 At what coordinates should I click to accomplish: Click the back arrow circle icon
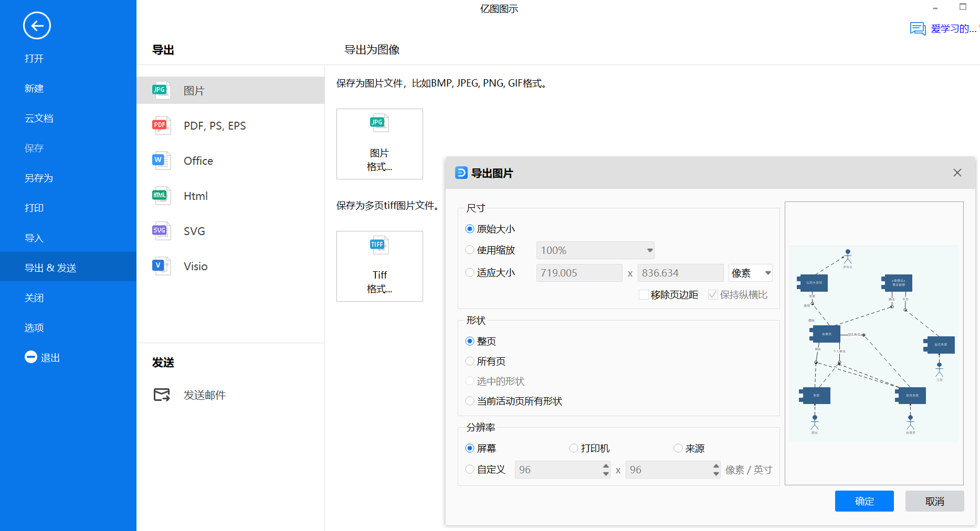[x=37, y=26]
